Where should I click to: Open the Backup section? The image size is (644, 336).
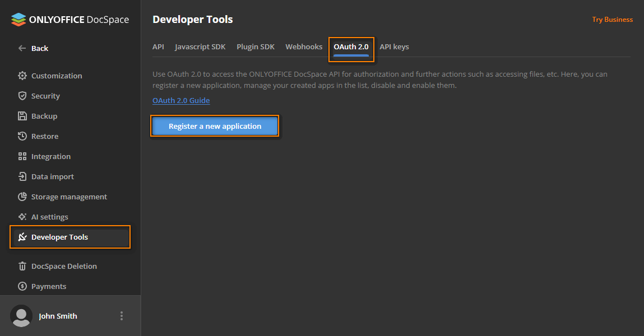pyautogui.click(x=22, y=116)
